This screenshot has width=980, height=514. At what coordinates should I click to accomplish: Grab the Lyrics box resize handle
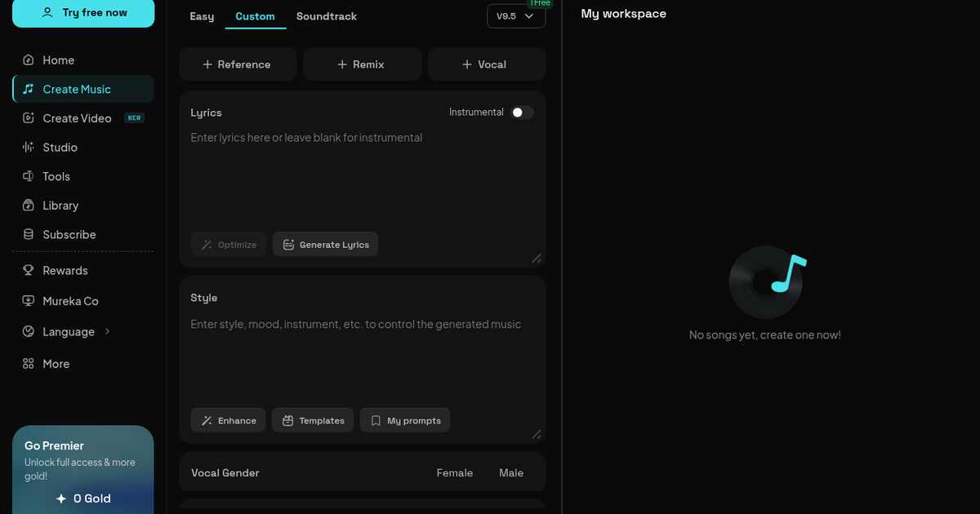(x=537, y=259)
